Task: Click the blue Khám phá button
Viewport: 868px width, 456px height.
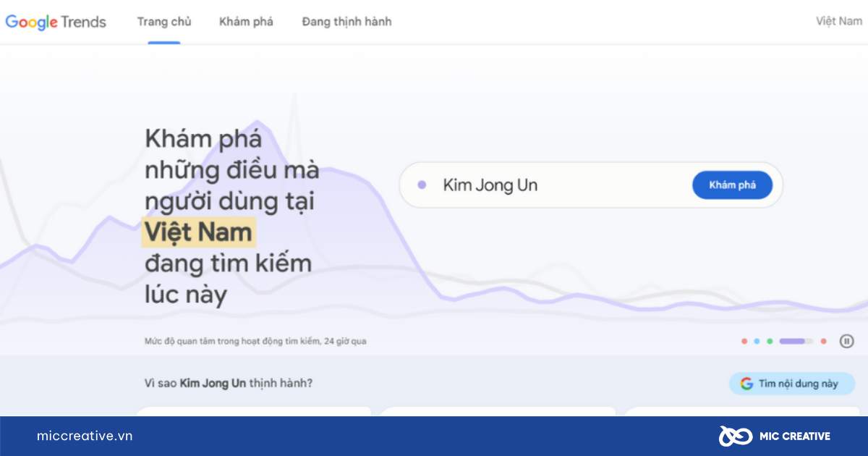Action: pyautogui.click(x=732, y=185)
